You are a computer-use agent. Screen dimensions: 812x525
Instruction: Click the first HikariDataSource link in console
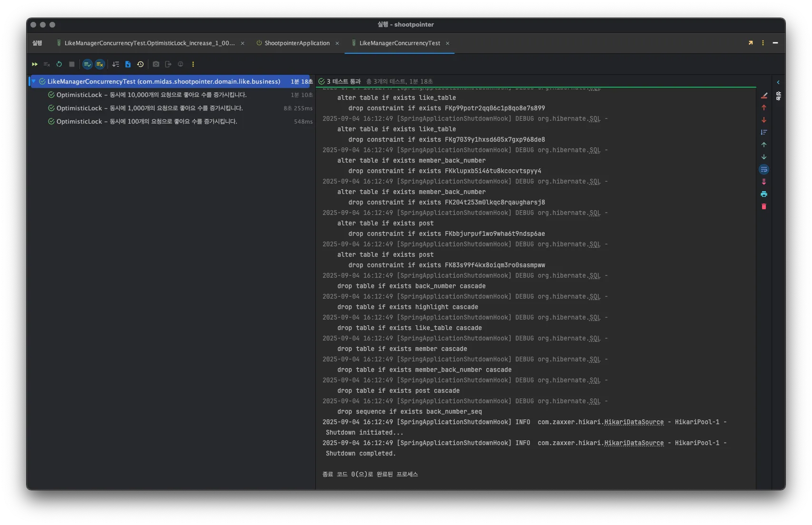pos(634,422)
